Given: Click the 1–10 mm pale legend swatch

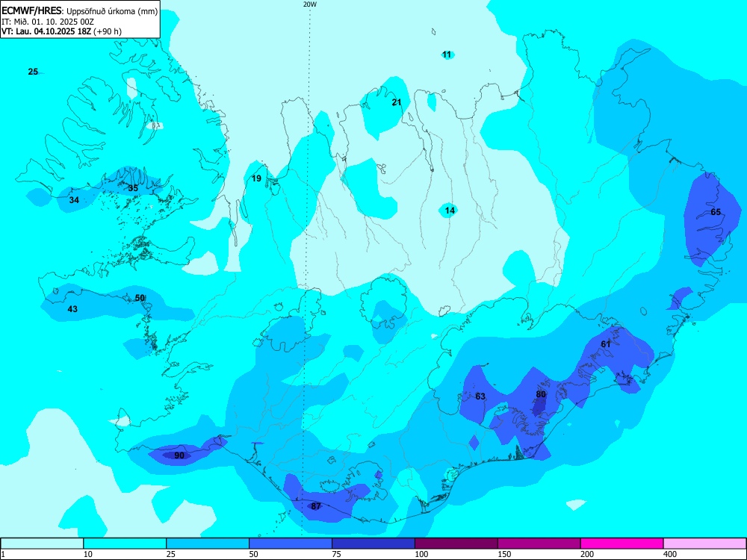Looking at the screenshot, I should 43,544.
